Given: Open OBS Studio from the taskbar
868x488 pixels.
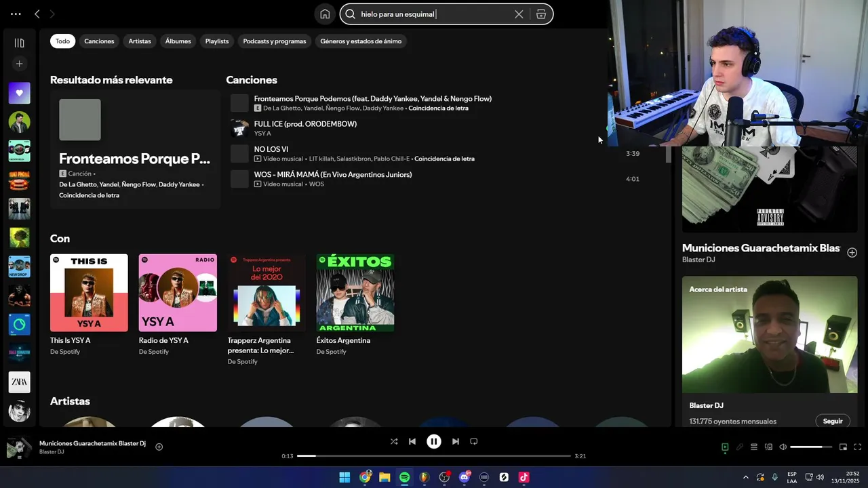Looking at the screenshot, I should 444,477.
